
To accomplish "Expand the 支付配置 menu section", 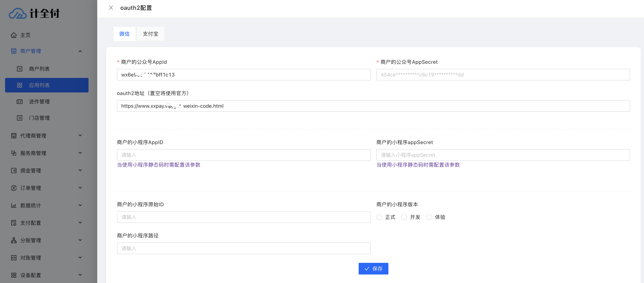I will click(80, 223).
